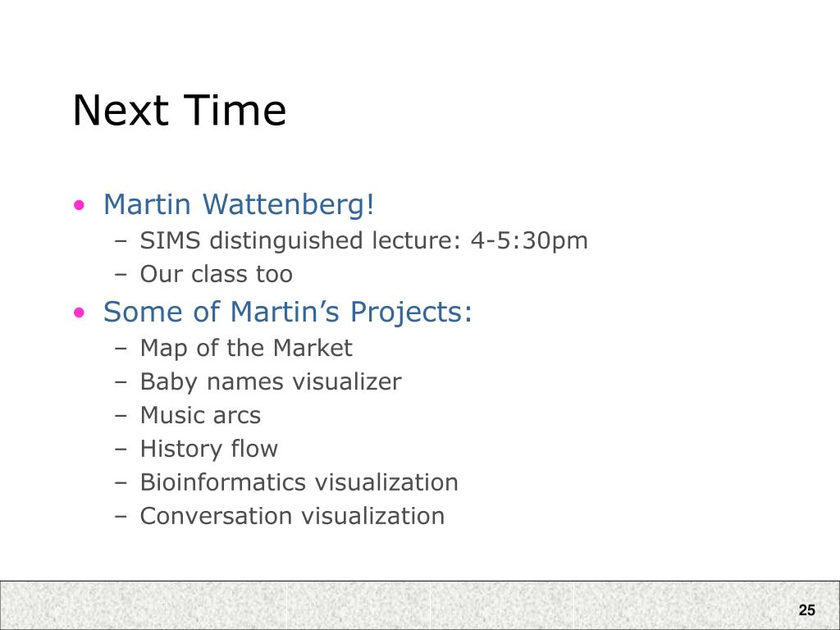
Task: Click the 'Music arcs' list item
Action: pos(200,416)
